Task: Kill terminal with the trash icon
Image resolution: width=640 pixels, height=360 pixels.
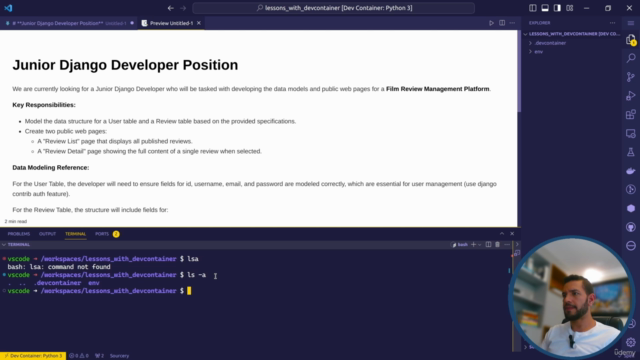Action: point(497,244)
